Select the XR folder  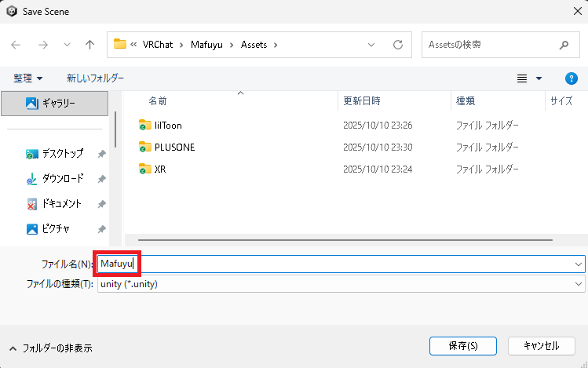160,169
